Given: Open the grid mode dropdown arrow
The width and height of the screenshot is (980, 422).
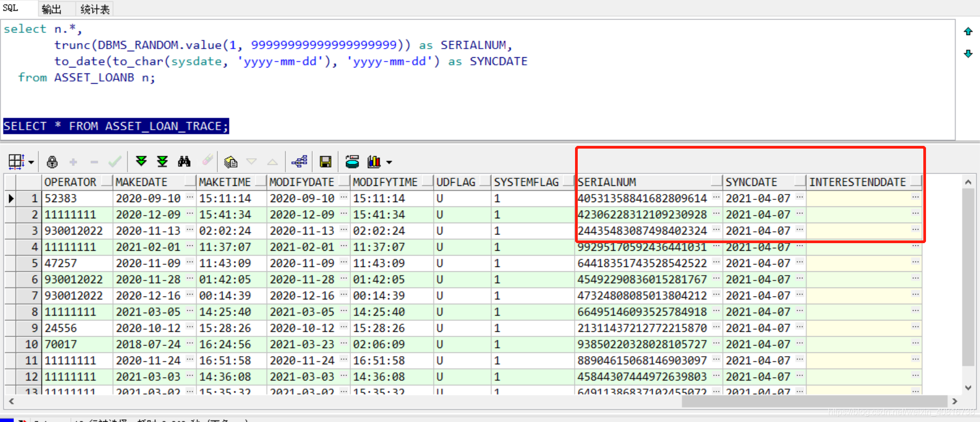Looking at the screenshot, I should click(31, 162).
